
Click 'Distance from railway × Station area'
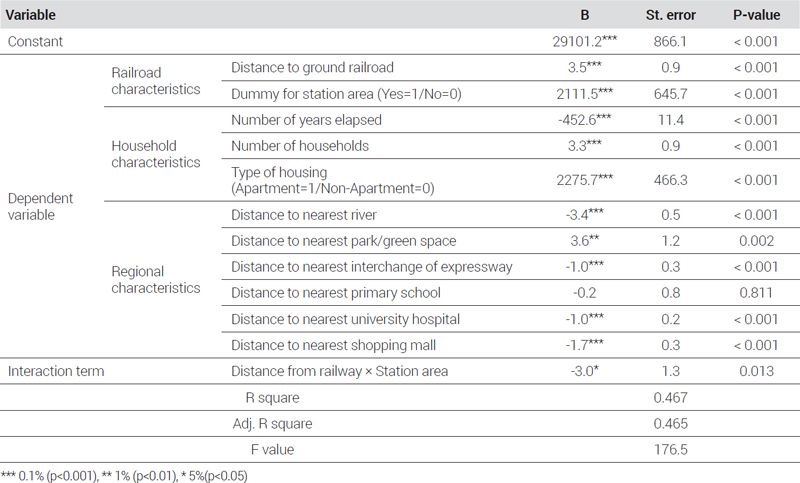pos(339,371)
